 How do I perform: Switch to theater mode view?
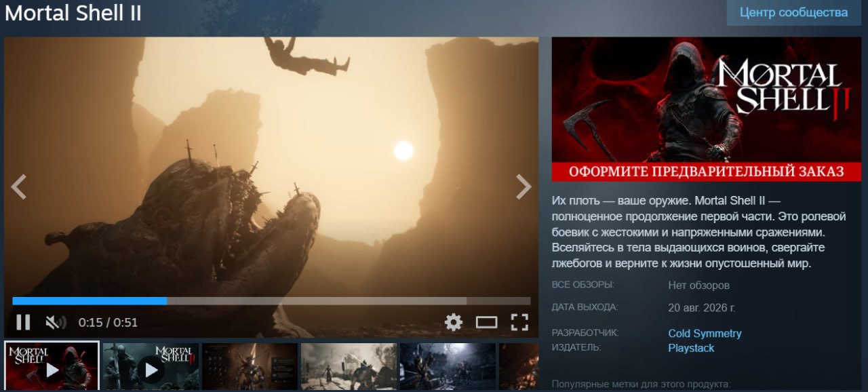tap(486, 322)
